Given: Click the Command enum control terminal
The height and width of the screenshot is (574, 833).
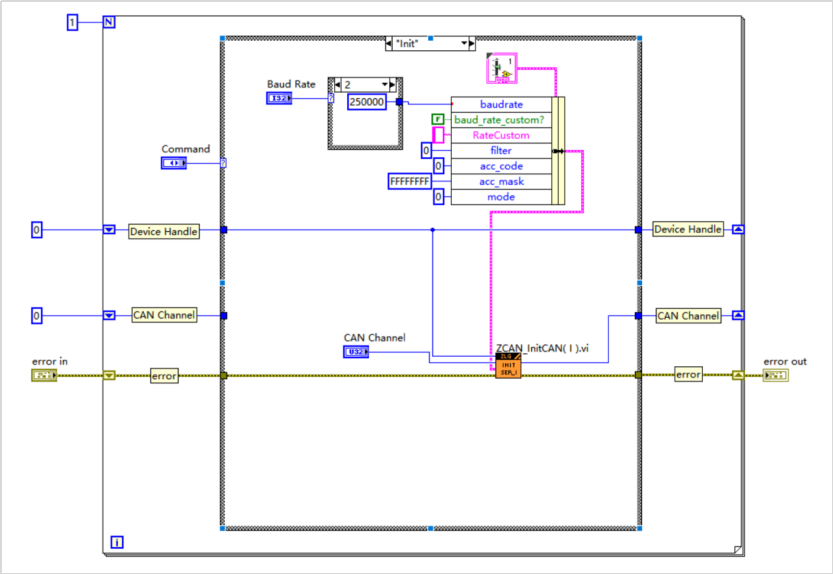Looking at the screenshot, I should tap(174, 163).
